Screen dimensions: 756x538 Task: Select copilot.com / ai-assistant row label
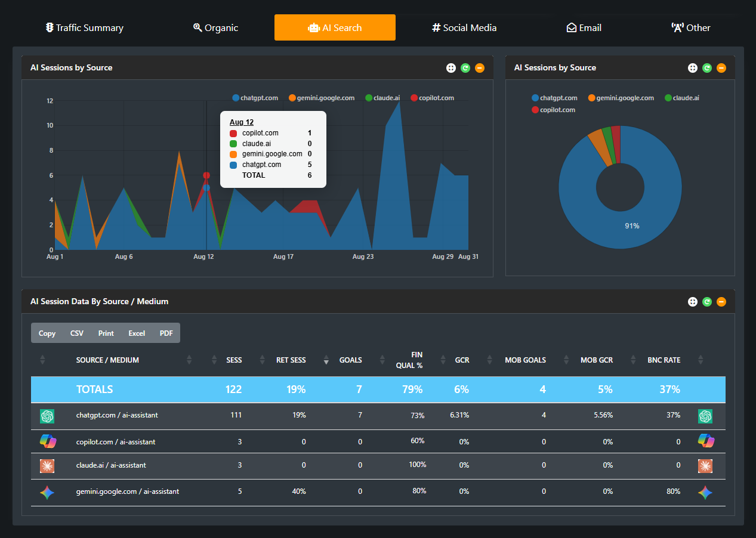click(116, 442)
